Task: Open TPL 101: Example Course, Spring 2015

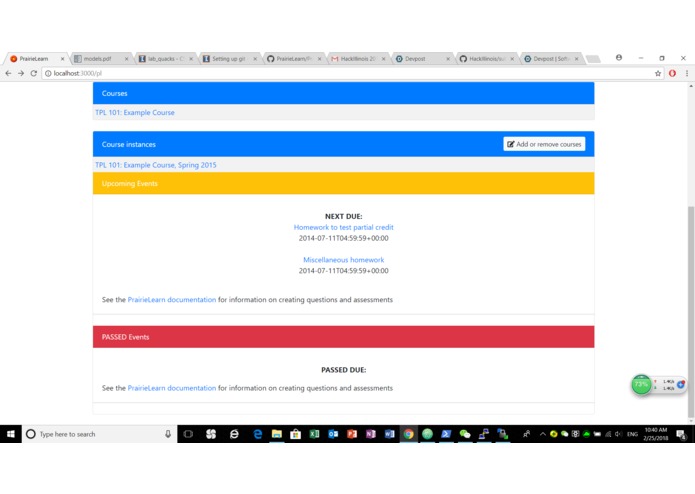Action: click(x=156, y=165)
